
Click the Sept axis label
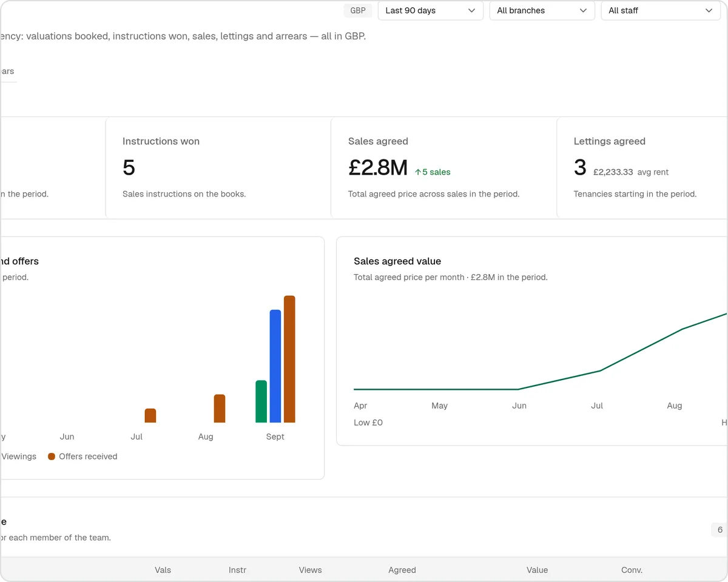[275, 436]
